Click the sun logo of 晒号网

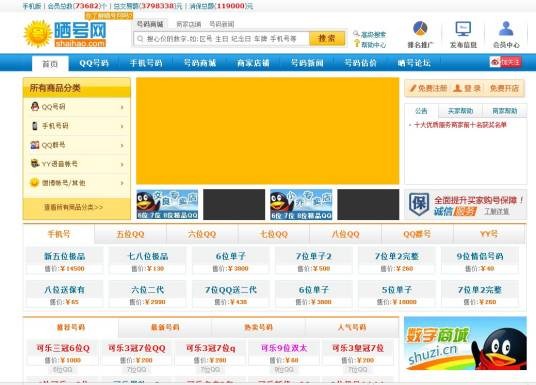pos(38,34)
